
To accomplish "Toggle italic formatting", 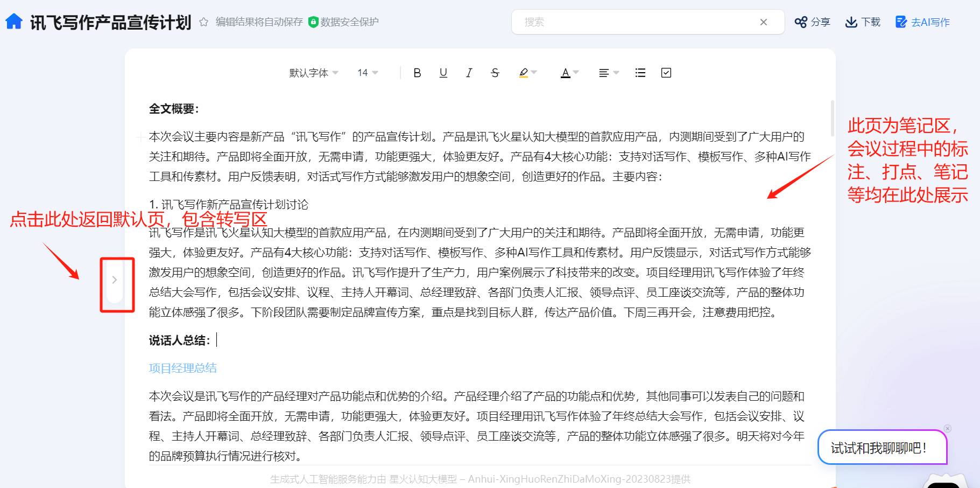I will tap(469, 73).
